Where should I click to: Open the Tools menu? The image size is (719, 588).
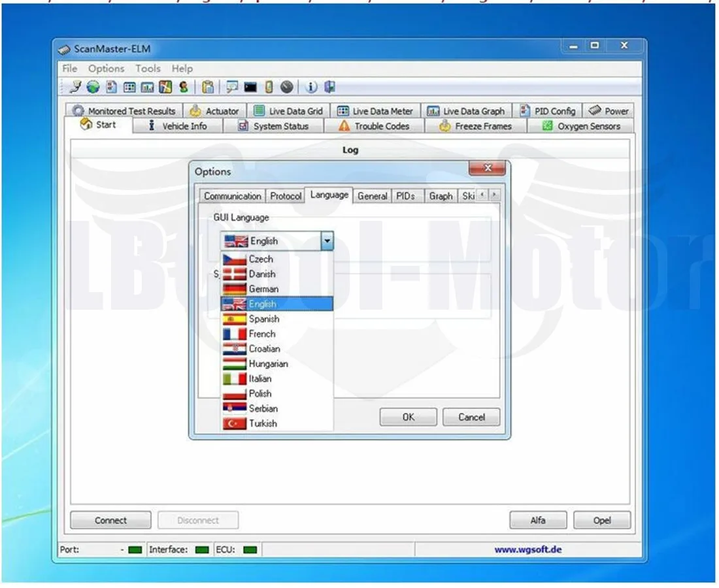148,69
